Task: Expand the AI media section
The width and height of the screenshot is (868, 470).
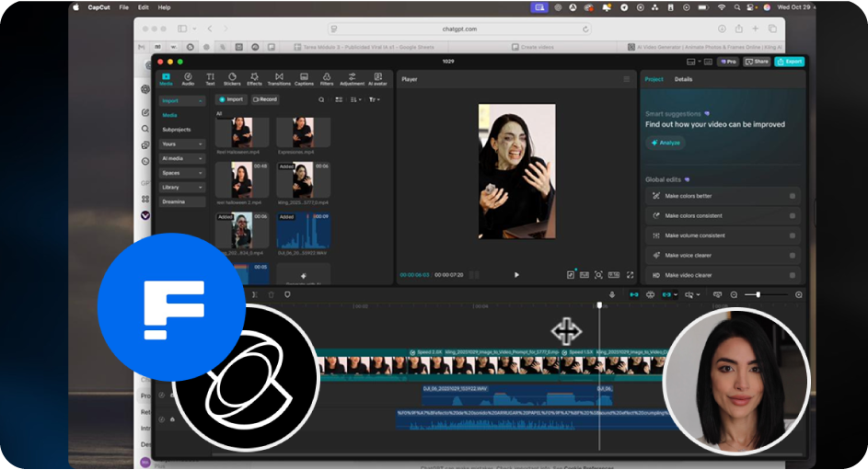Action: (x=182, y=158)
